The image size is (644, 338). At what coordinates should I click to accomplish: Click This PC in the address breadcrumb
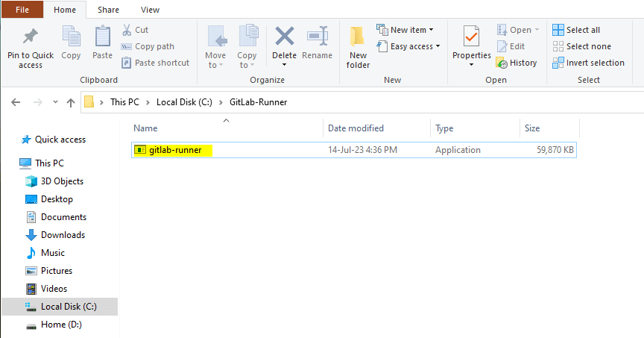pos(125,102)
